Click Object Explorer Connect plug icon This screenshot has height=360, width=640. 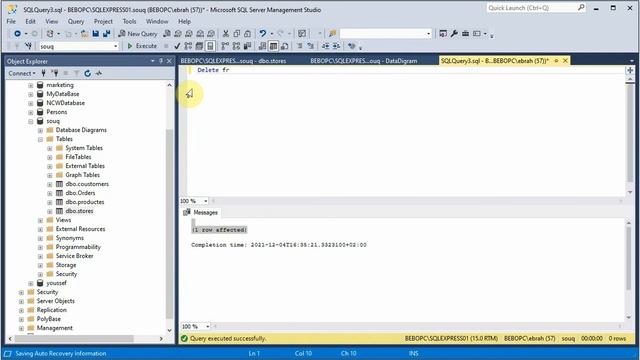click(x=43, y=73)
